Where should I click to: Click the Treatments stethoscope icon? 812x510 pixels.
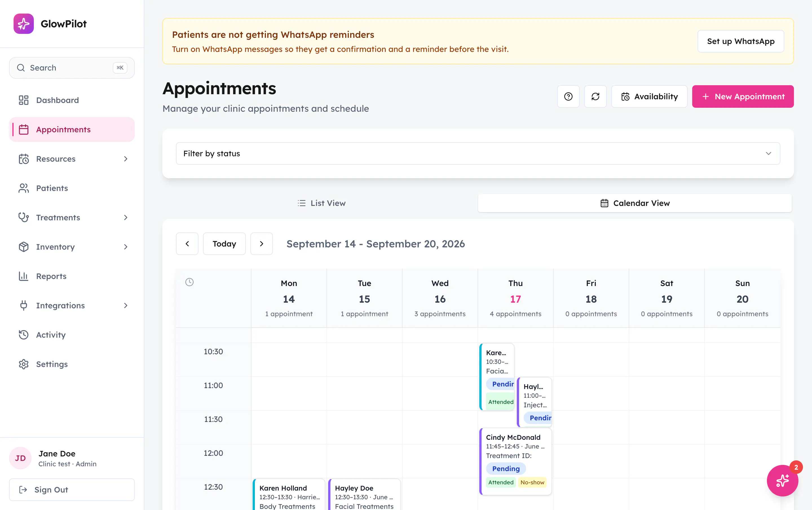24,217
